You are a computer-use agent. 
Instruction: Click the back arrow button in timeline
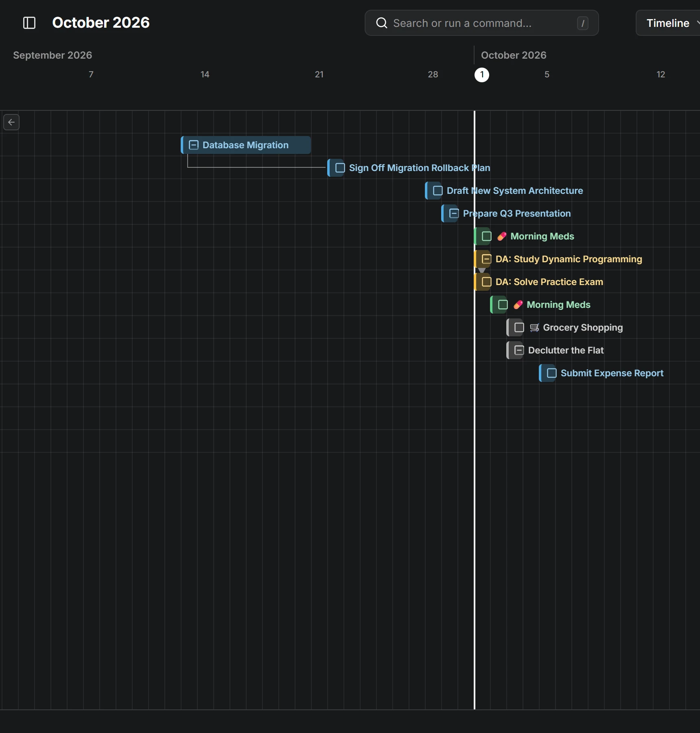click(11, 122)
